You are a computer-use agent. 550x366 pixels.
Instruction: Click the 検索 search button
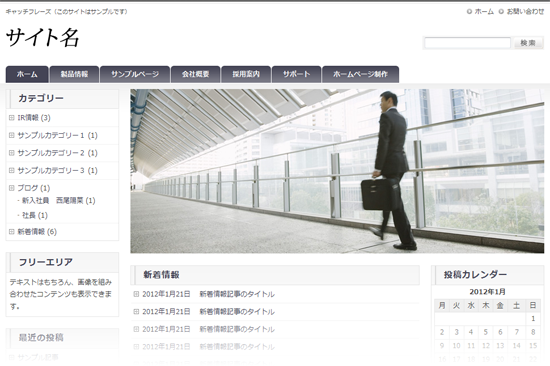tap(528, 43)
